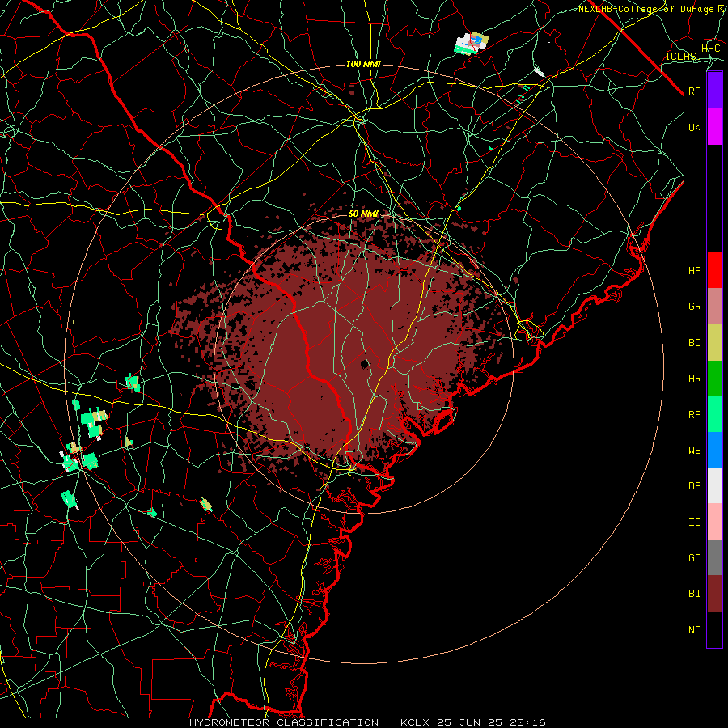Click the 'BI' legend label
Screen dimensions: 728x728
(x=694, y=594)
